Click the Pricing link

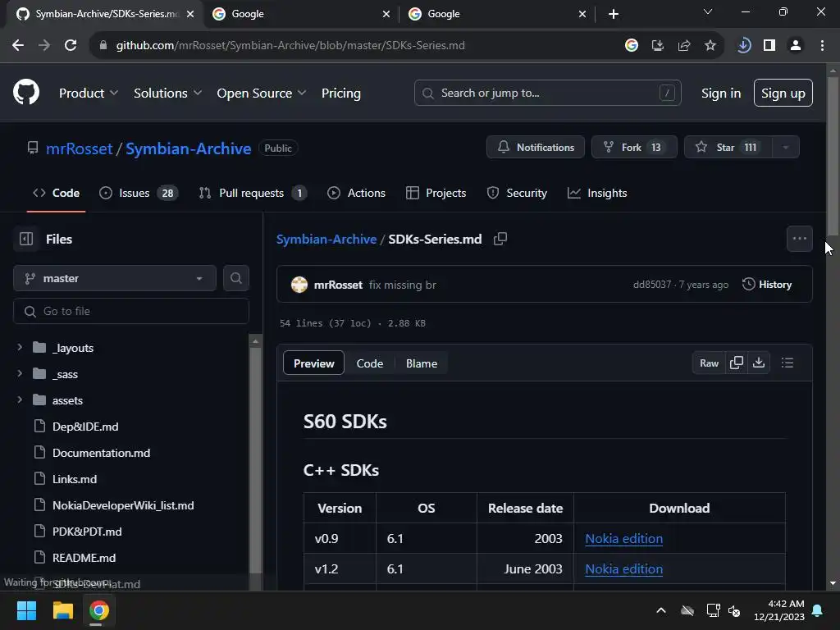point(341,94)
